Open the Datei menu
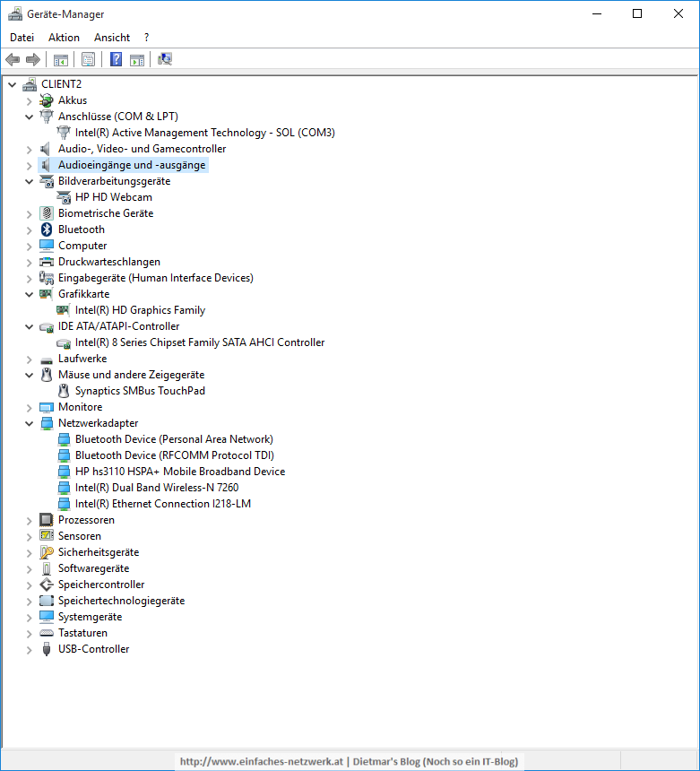Screen dimensions: 700x771 click(x=22, y=38)
